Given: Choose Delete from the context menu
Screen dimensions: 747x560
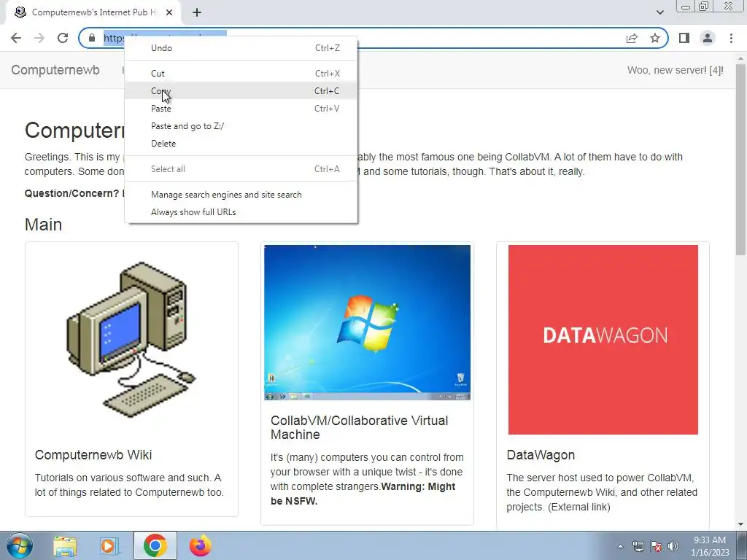Looking at the screenshot, I should click(x=241, y=144).
